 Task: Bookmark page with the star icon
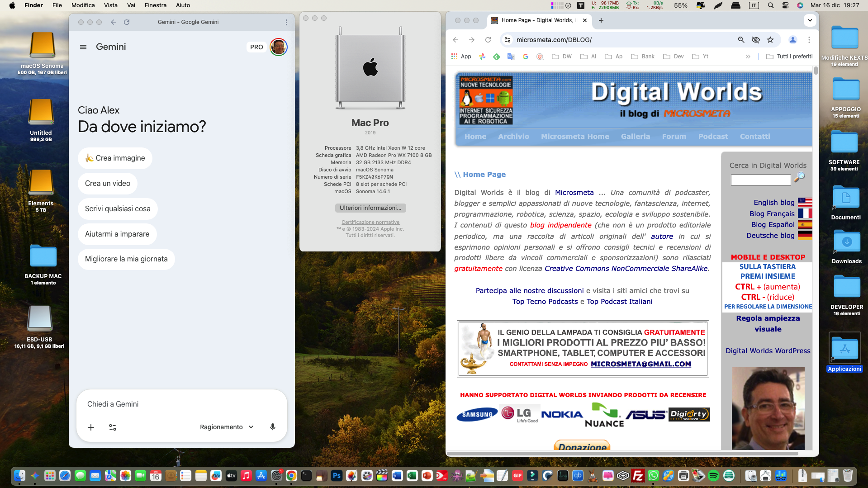pos(770,40)
